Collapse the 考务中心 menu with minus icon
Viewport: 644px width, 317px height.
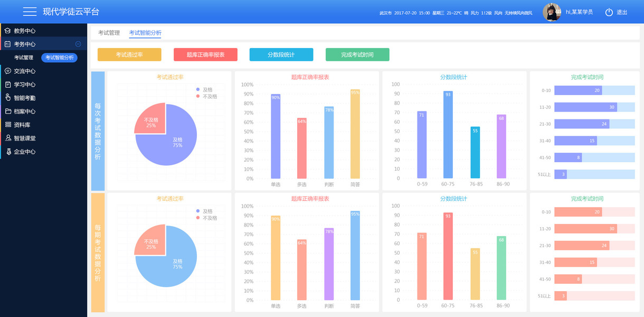pos(78,44)
